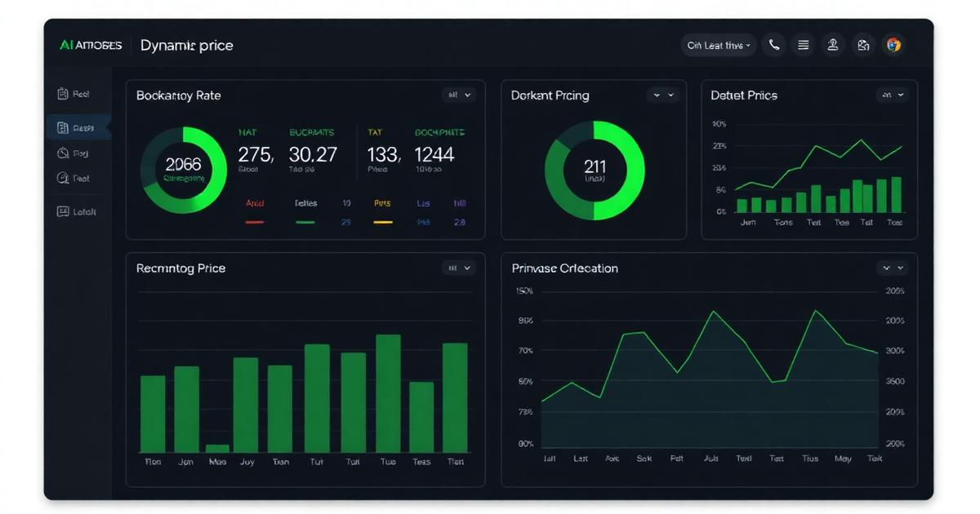The width and height of the screenshot is (980, 514).
Task: Click the 1244 metric value
Action: tap(434, 154)
